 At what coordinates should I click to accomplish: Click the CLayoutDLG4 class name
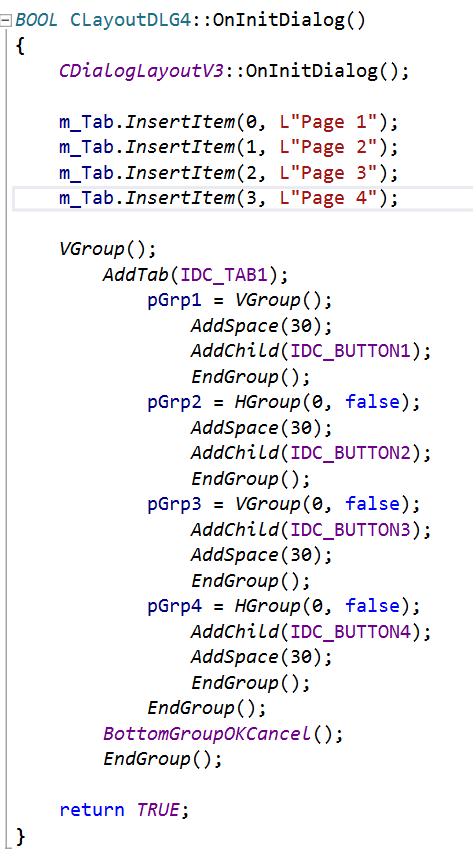pyautogui.click(x=130, y=21)
